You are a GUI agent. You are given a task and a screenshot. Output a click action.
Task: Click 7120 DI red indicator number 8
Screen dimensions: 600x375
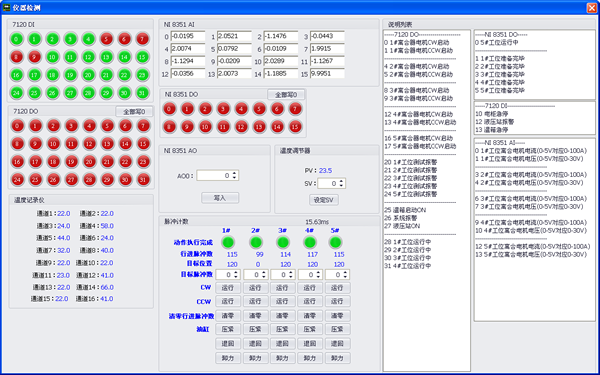pos(16,57)
